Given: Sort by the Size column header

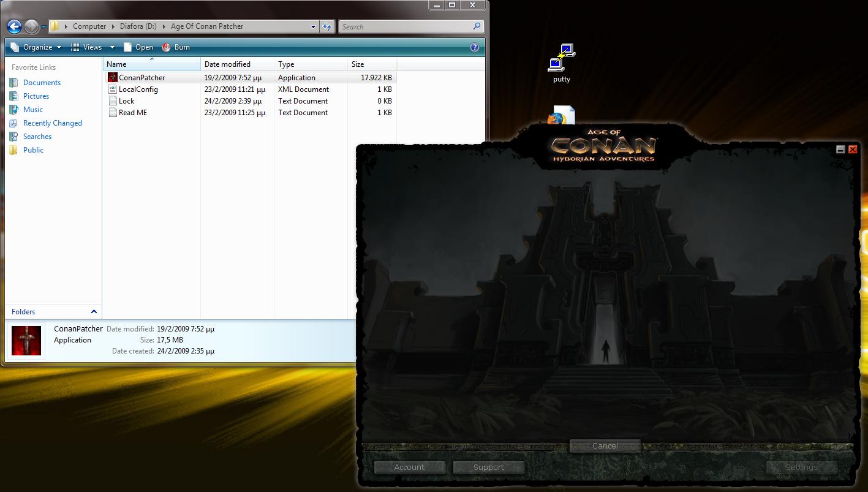Looking at the screenshot, I should coord(372,64).
